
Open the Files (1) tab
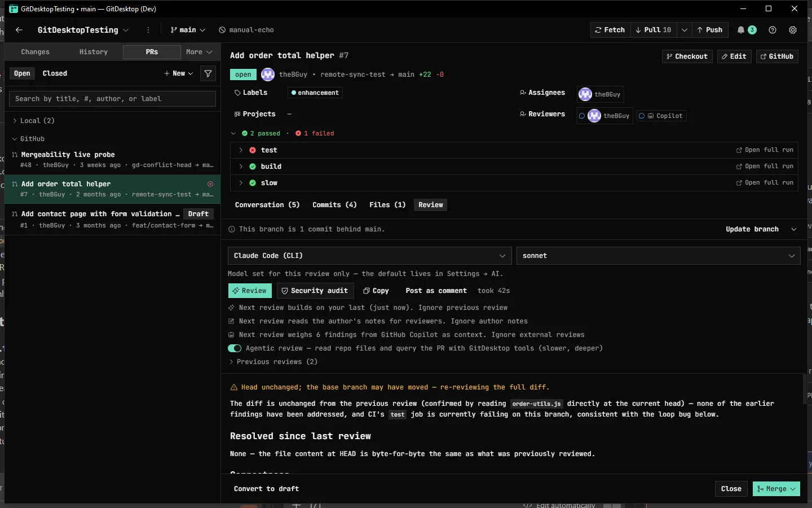pyautogui.click(x=387, y=205)
